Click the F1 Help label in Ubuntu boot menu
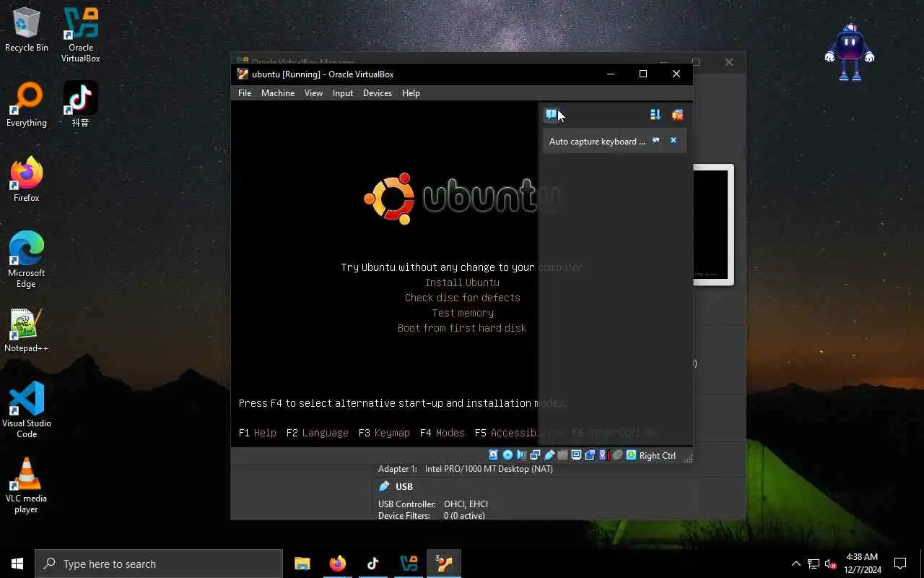 pyautogui.click(x=258, y=433)
